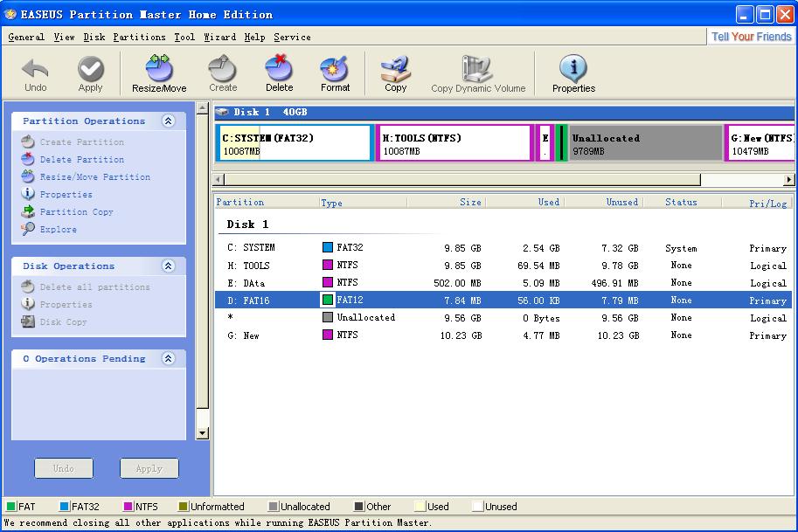Screen dimensions: 798x532
Task: Select C:SYSTEM block in disk map
Action: pyautogui.click(x=295, y=143)
